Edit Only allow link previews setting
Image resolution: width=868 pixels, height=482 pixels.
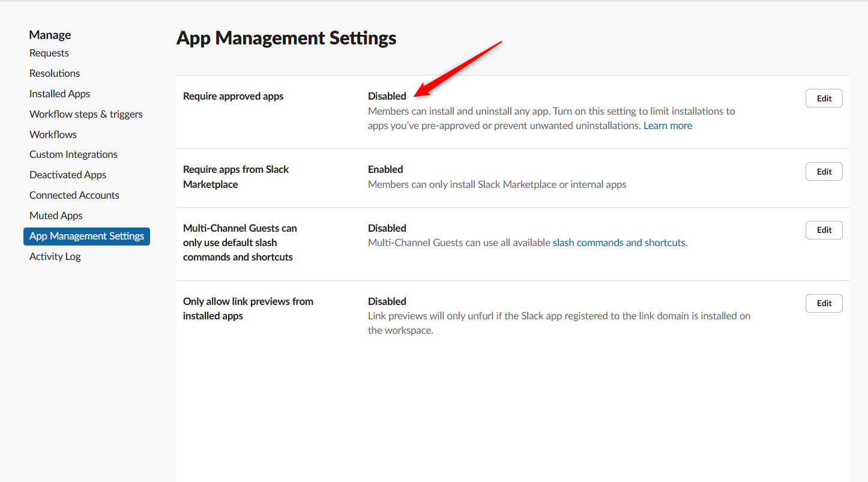pos(824,303)
